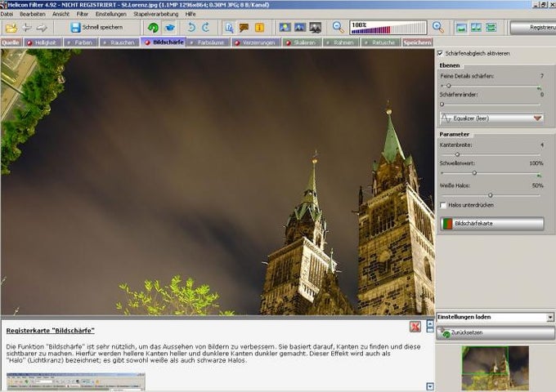The height and width of the screenshot is (392, 556).
Task: Click the Registrieren button
Action: pyautogui.click(x=533, y=28)
